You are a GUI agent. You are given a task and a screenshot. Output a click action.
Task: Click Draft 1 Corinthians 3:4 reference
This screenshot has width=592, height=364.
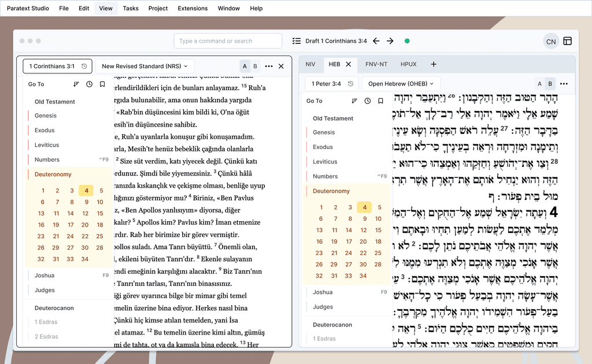tap(336, 41)
